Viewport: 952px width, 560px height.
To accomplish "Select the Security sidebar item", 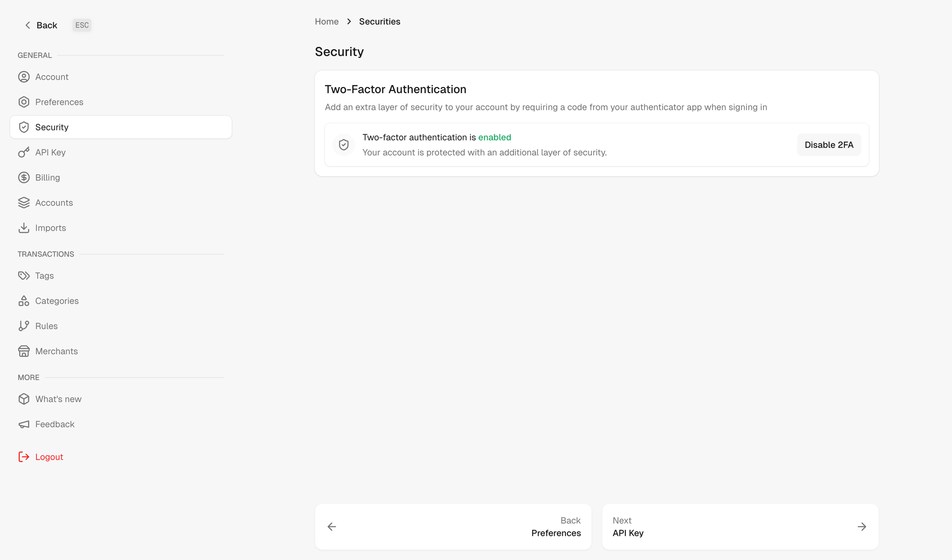I will pyautogui.click(x=121, y=127).
